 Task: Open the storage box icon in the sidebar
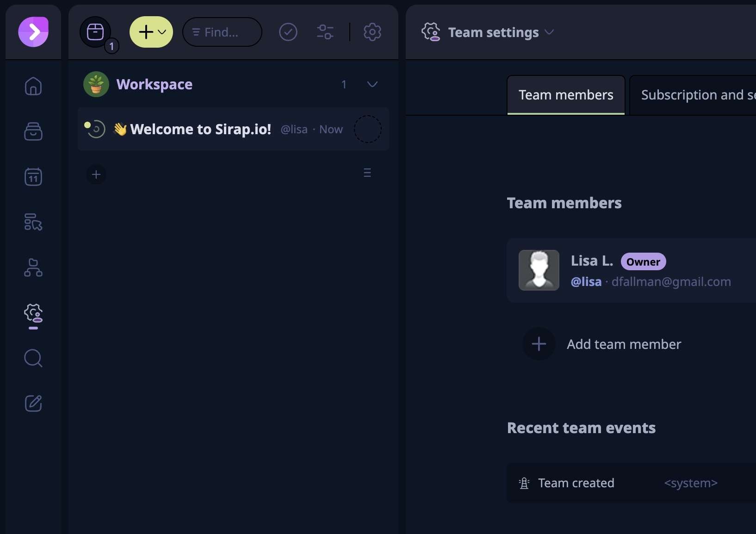(33, 131)
